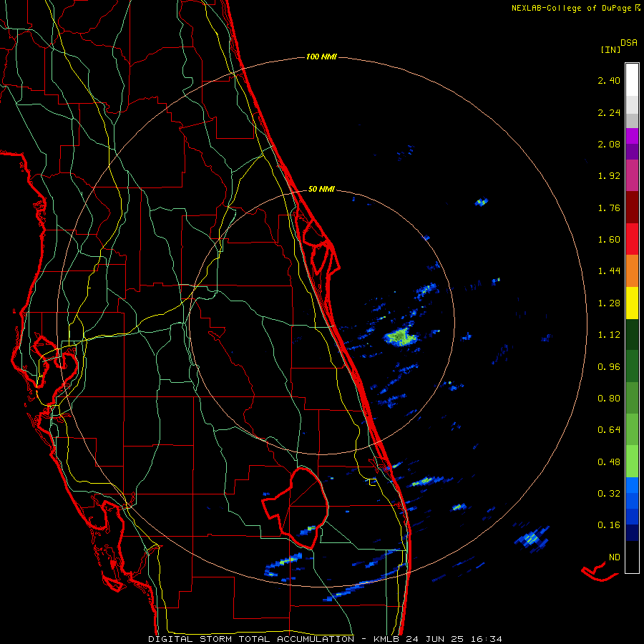
Task: Pick the black ND swatch at bar bottom
Action: pos(632,557)
